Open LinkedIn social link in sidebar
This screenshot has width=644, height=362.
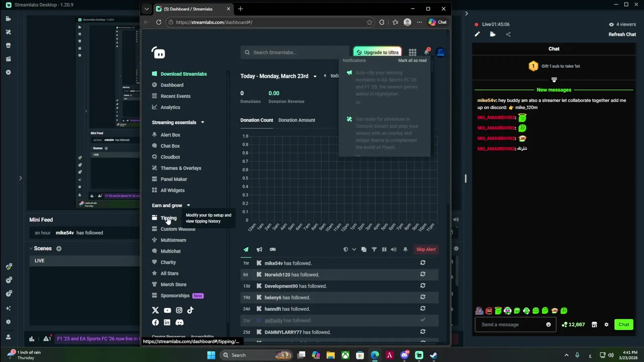[167, 322]
